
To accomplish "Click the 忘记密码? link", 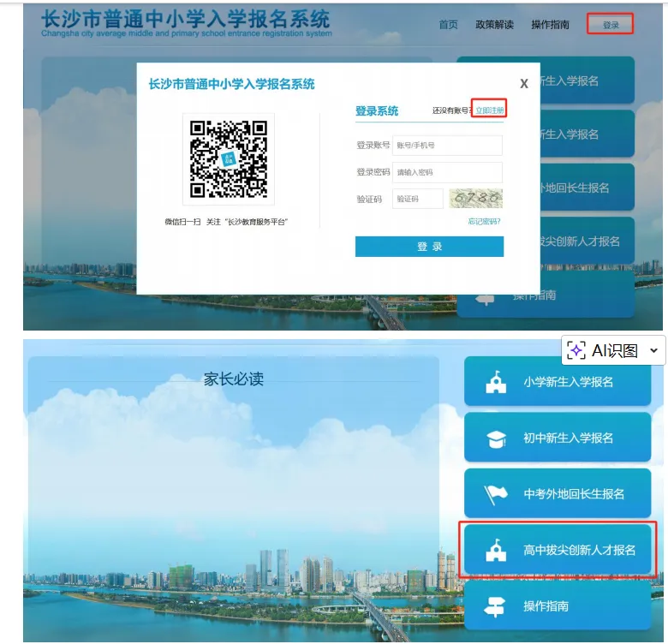I will [x=484, y=222].
